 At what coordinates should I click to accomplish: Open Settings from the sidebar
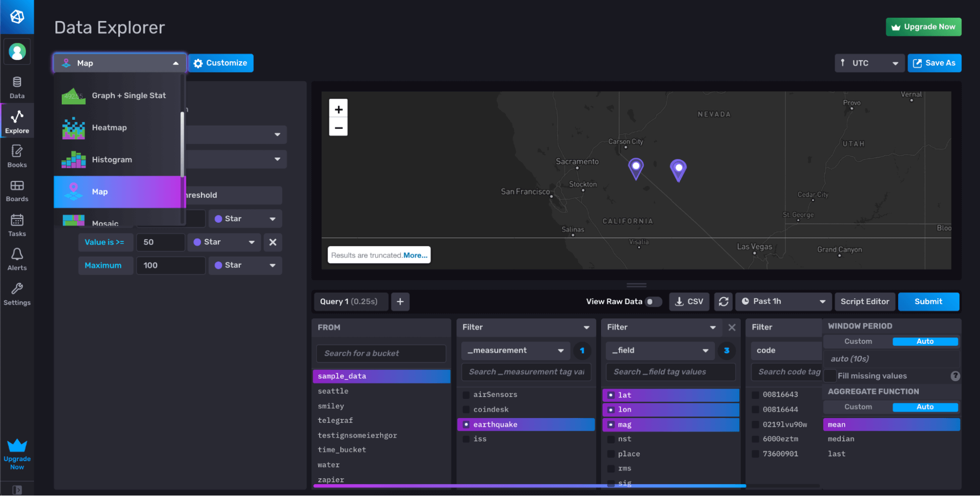[x=17, y=293]
